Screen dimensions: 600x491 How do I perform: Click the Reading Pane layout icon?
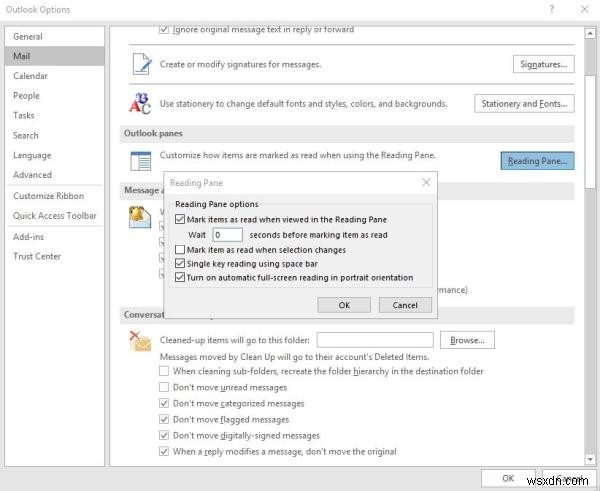click(x=140, y=161)
